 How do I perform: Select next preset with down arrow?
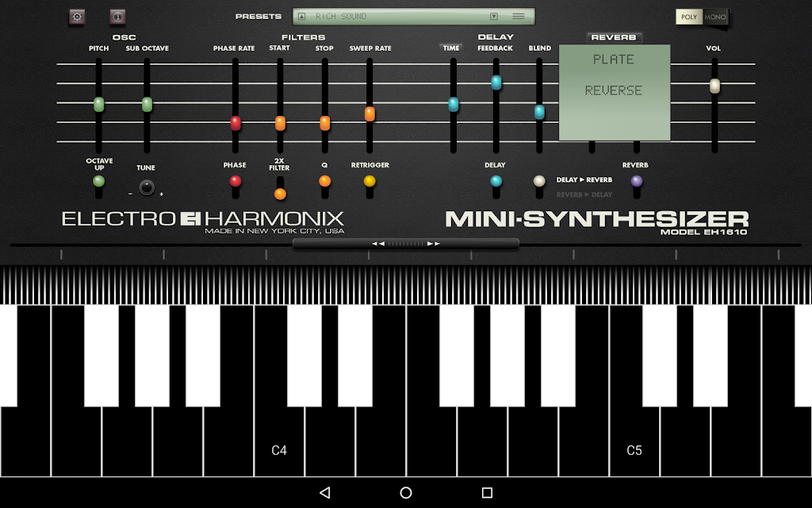(494, 17)
